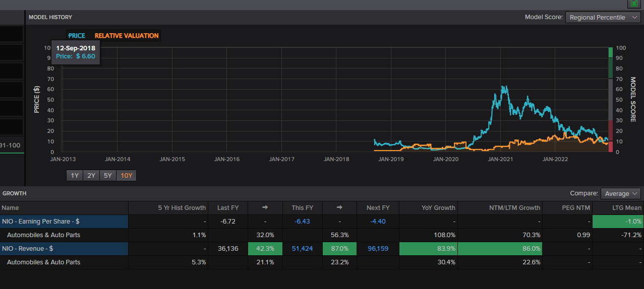Click the 23.2% industry growth cell
The height and width of the screenshot is (289, 644).
pos(339,262)
